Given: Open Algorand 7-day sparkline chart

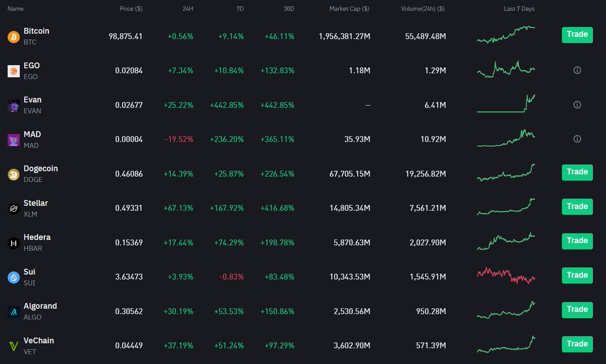Looking at the screenshot, I should tap(506, 310).
